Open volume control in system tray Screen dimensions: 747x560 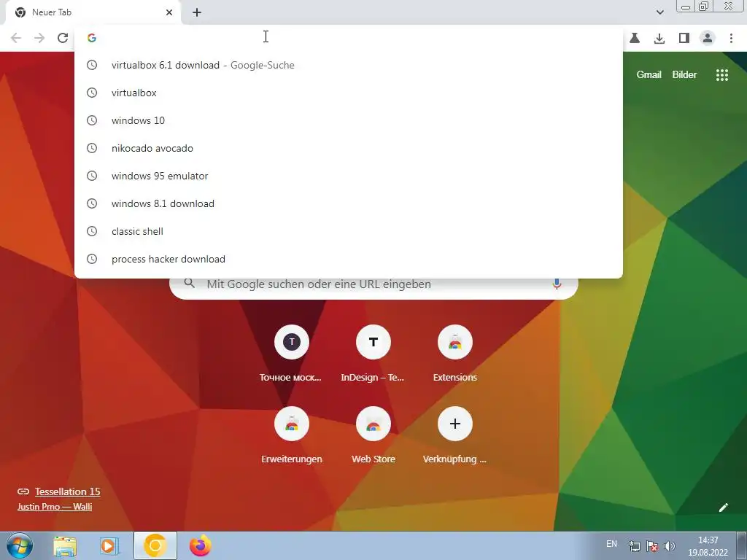670,546
